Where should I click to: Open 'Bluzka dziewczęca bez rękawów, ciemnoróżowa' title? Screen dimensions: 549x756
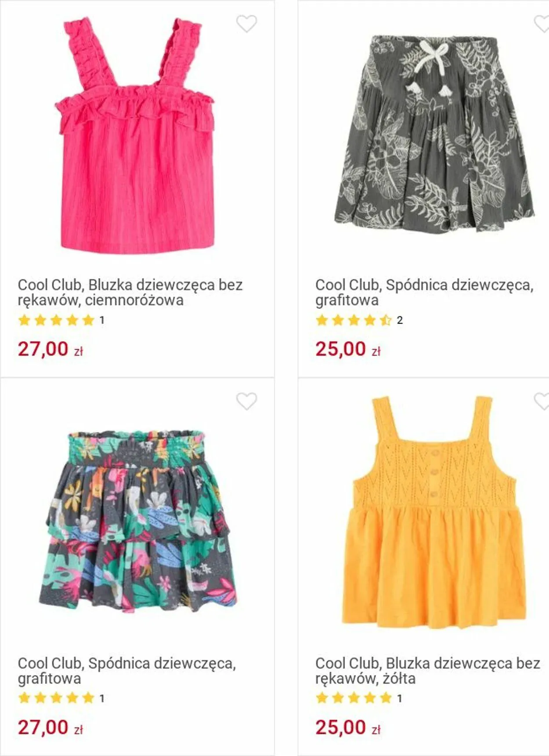(130, 293)
